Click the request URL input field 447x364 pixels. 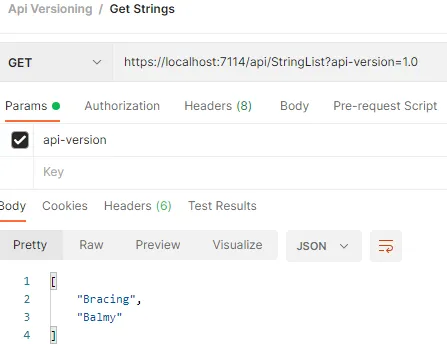pyautogui.click(x=280, y=62)
